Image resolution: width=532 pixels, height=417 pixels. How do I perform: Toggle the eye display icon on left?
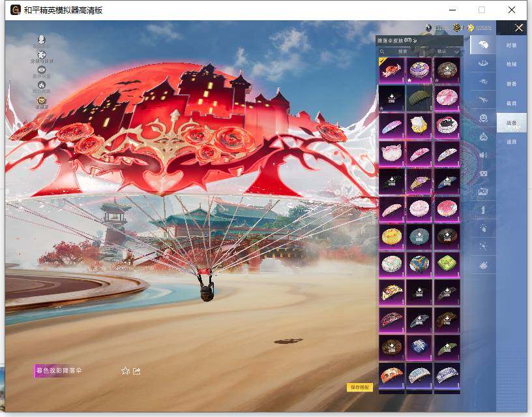pos(41,70)
